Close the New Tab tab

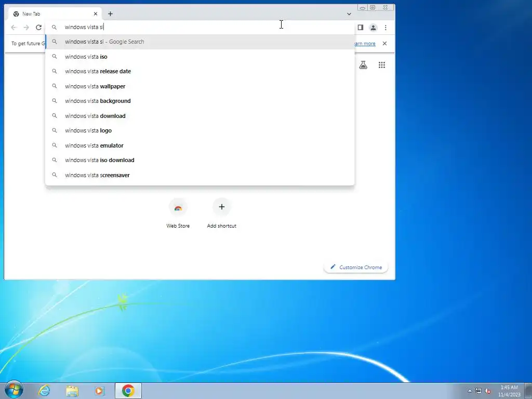point(96,14)
